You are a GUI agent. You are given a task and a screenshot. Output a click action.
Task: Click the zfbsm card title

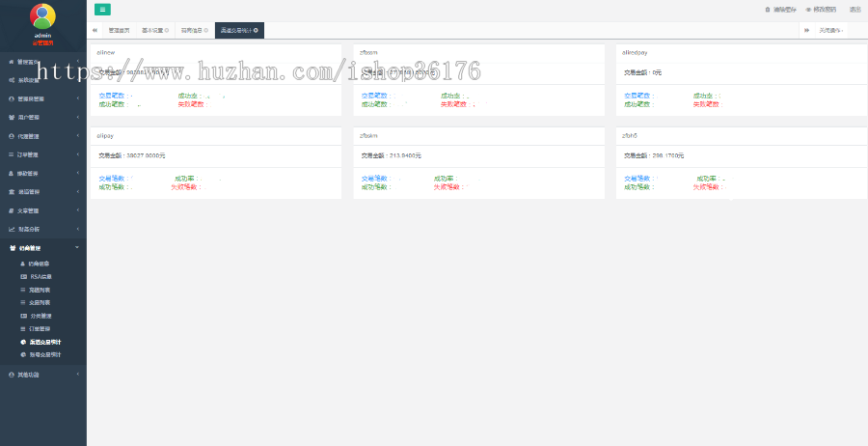(368, 53)
